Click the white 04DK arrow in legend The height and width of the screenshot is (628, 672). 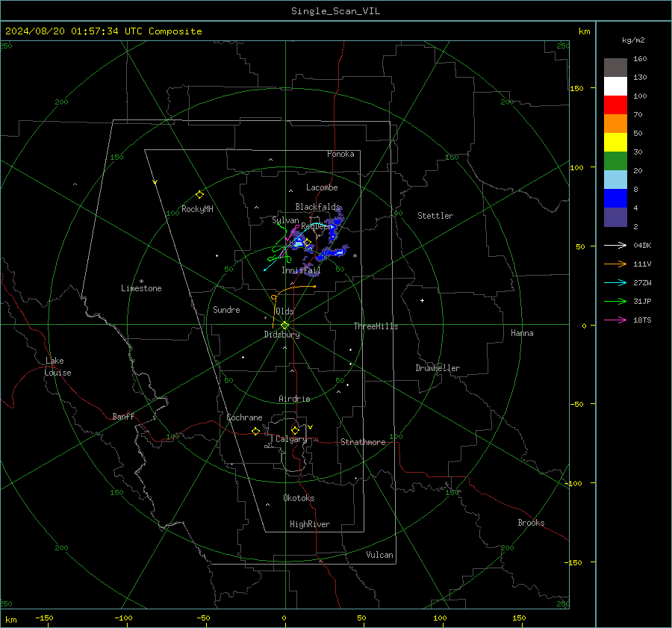(x=615, y=245)
